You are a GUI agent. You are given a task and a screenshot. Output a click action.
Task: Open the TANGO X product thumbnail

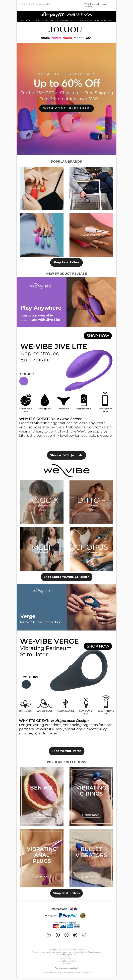pyautogui.click(x=41, y=502)
